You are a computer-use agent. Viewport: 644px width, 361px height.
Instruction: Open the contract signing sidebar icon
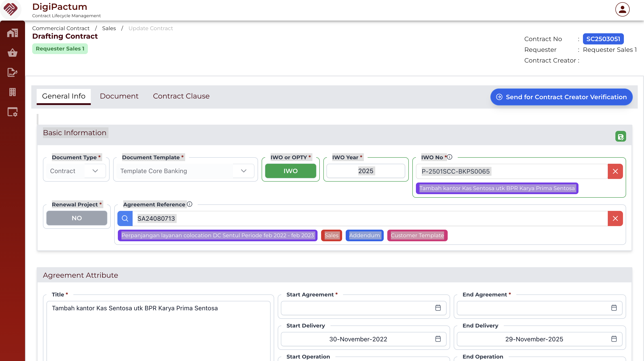pyautogui.click(x=12, y=72)
